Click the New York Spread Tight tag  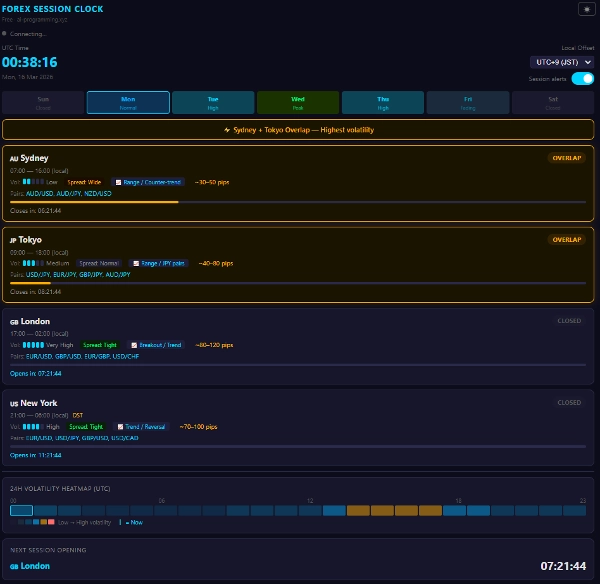[x=86, y=427]
